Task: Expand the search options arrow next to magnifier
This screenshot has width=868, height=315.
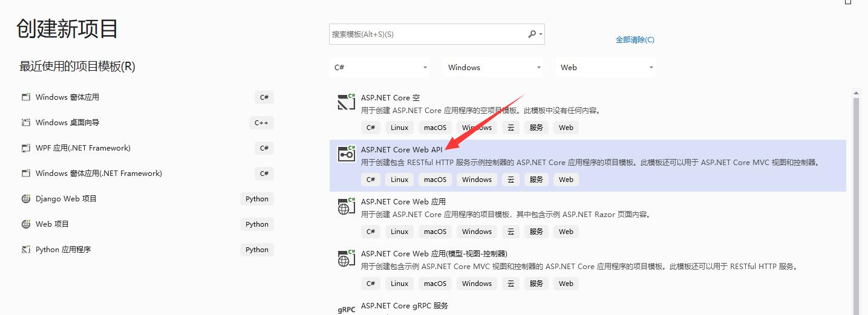Action: pos(541,35)
